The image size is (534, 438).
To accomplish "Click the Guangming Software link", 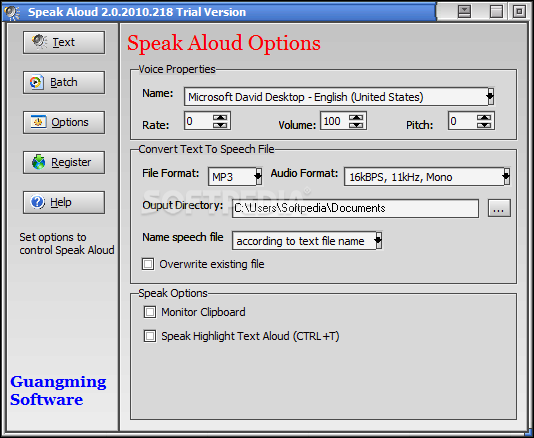I will [x=58, y=391].
